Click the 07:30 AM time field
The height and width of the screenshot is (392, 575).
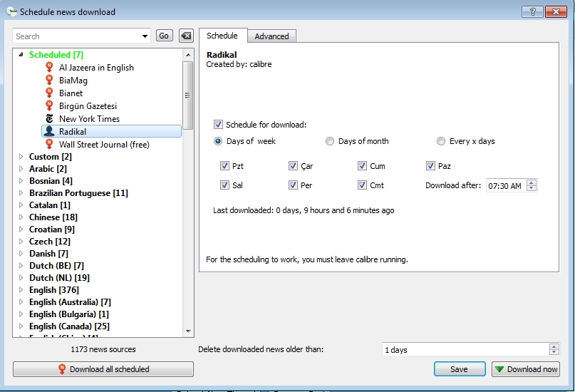(x=507, y=185)
